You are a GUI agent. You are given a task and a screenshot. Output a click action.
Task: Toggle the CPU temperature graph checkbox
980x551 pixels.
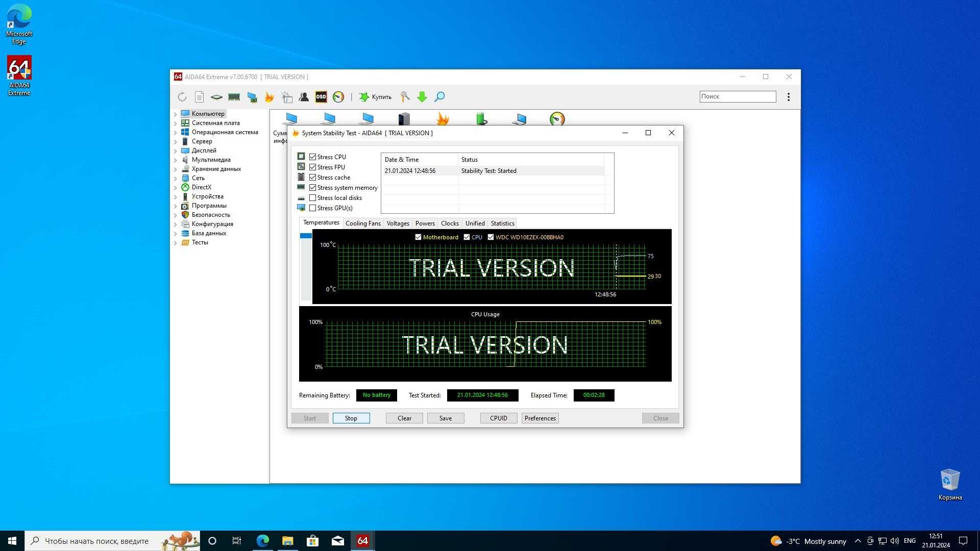(x=467, y=237)
